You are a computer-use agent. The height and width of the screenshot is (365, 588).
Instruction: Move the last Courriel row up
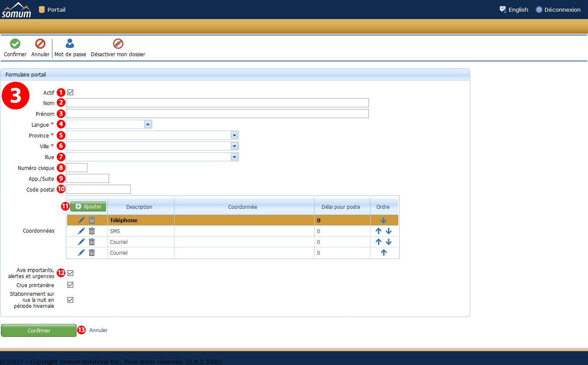click(x=383, y=253)
